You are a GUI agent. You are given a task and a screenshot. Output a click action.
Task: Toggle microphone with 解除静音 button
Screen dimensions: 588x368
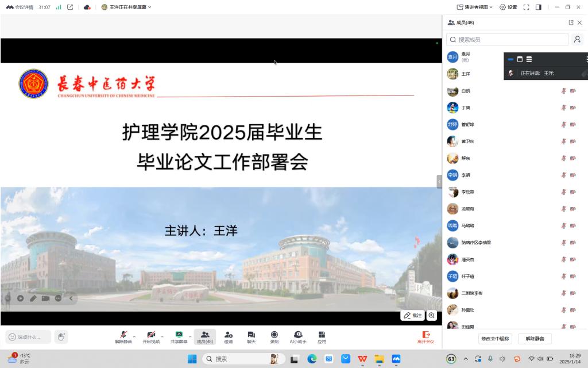[x=123, y=336]
